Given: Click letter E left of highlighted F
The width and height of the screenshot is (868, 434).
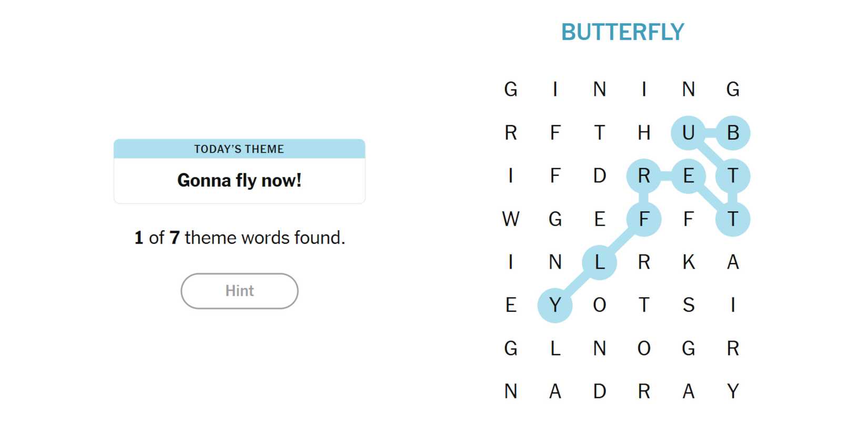Looking at the screenshot, I should (x=599, y=219).
